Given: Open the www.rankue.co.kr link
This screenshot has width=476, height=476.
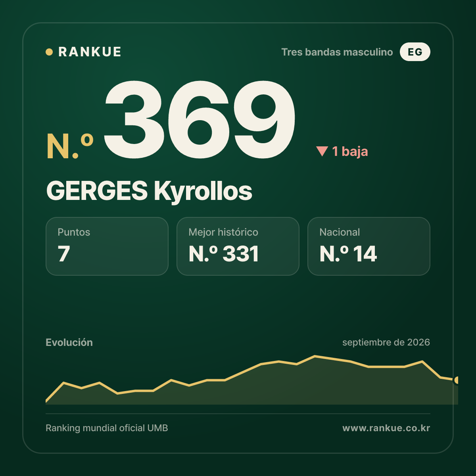Looking at the screenshot, I should (x=386, y=428).
